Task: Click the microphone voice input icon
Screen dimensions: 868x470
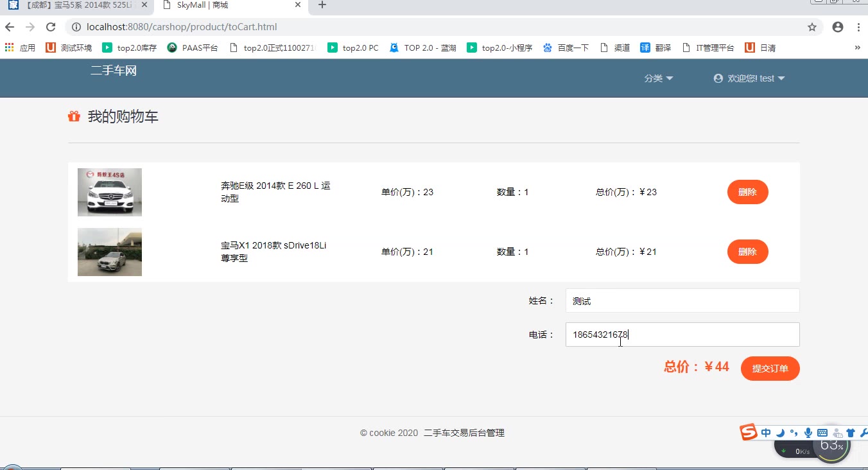Action: click(808, 433)
